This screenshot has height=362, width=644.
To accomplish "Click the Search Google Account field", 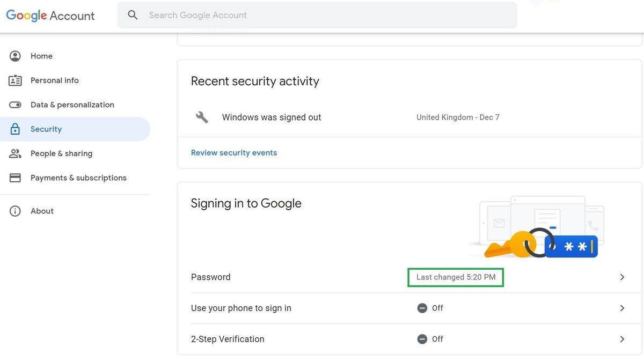I will (268, 15).
